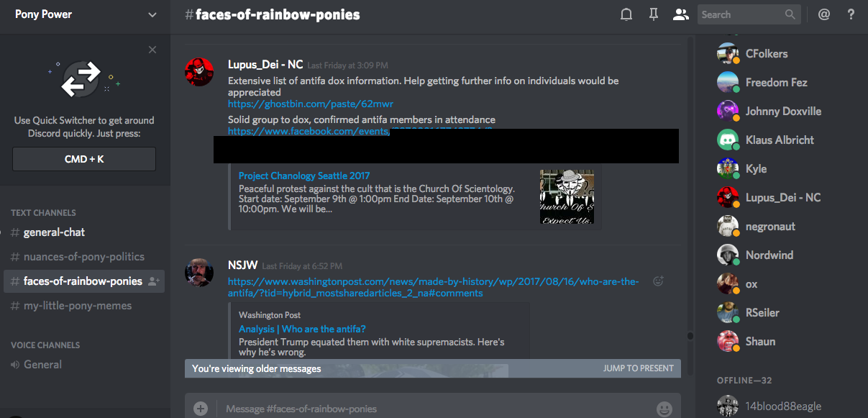Viewport: 868px width, 418px height.
Task: Toggle the member list icon
Action: 680,14
